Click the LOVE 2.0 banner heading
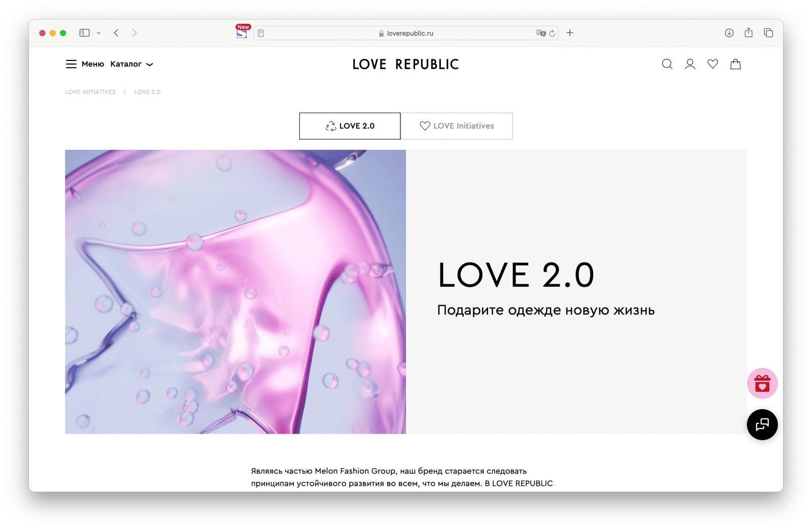812x530 pixels. tap(516, 275)
